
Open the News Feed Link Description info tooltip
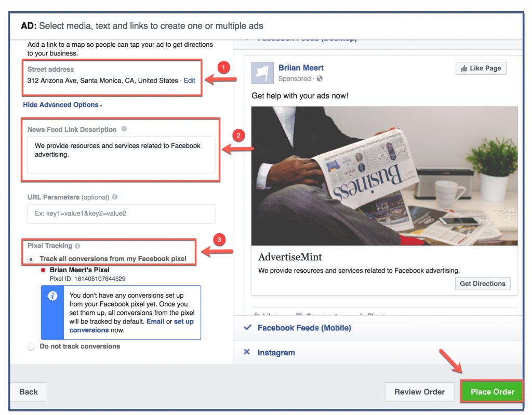pyautogui.click(x=124, y=129)
